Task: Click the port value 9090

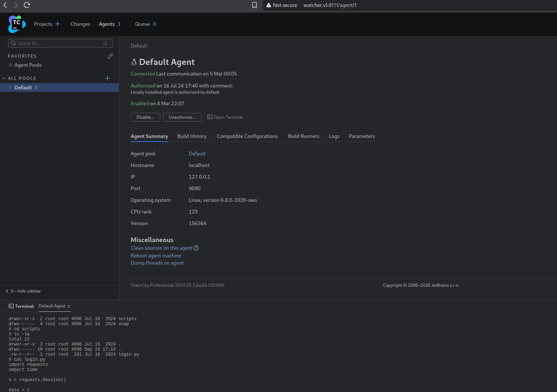Action: coord(195,188)
